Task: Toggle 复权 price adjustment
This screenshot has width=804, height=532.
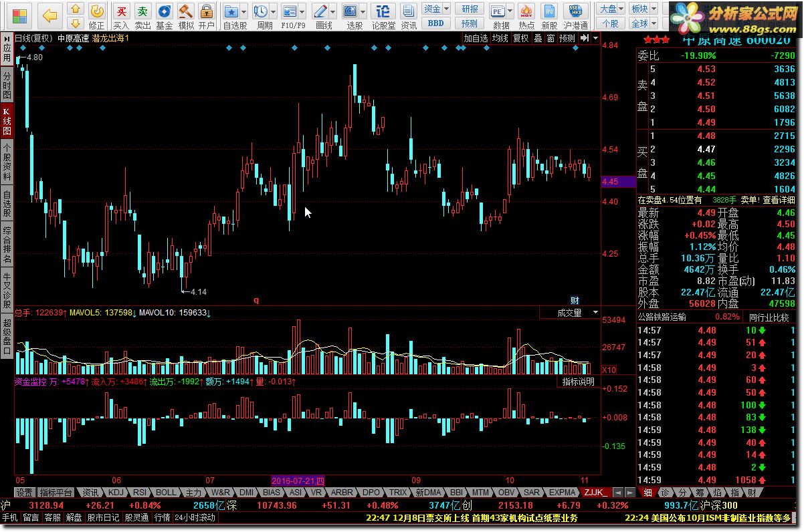Action: tap(521, 39)
